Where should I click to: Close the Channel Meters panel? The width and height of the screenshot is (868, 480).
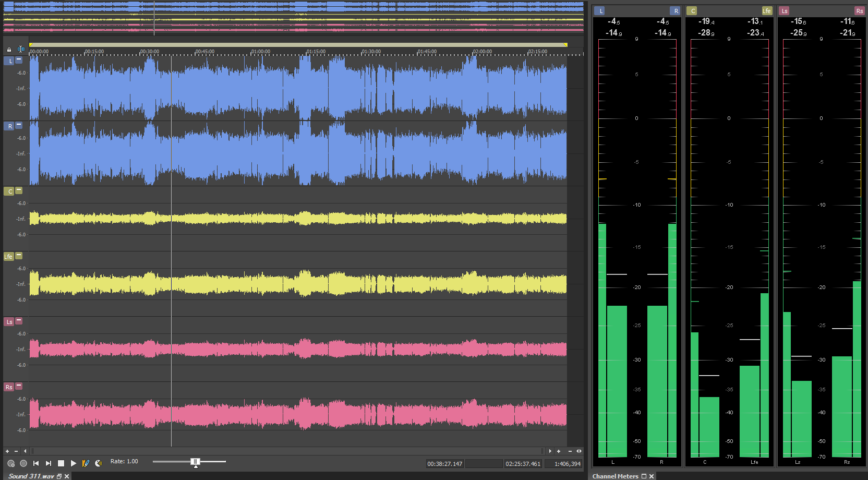click(x=652, y=476)
